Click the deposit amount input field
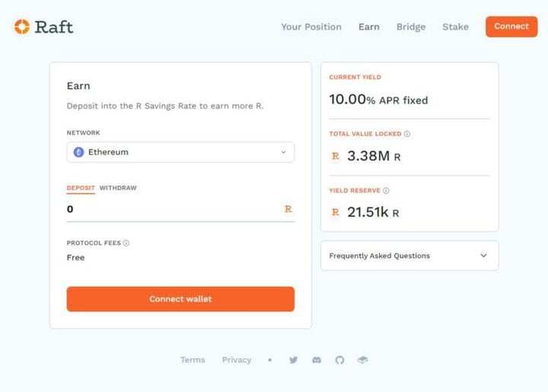The image size is (548, 392). point(171,209)
